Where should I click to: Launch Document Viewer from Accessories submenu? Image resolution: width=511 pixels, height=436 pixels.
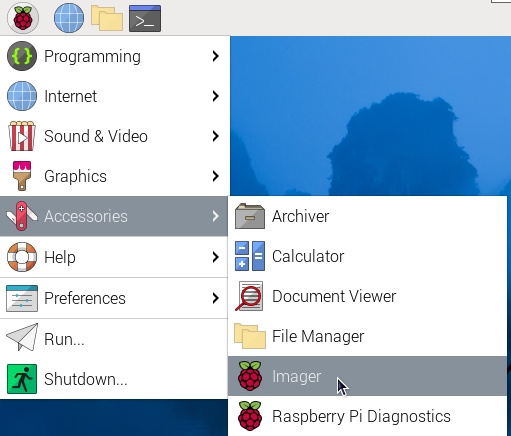367,296
